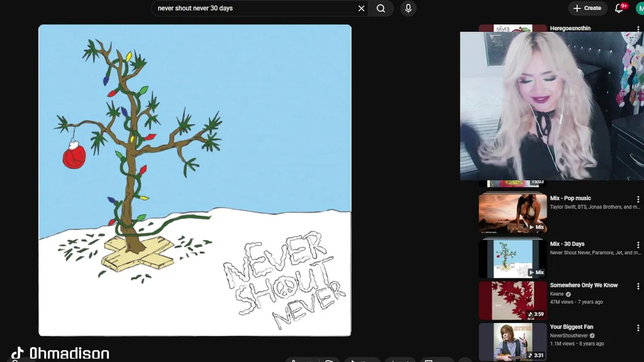Open the account avatar menu
644x362 pixels.
pyautogui.click(x=640, y=8)
